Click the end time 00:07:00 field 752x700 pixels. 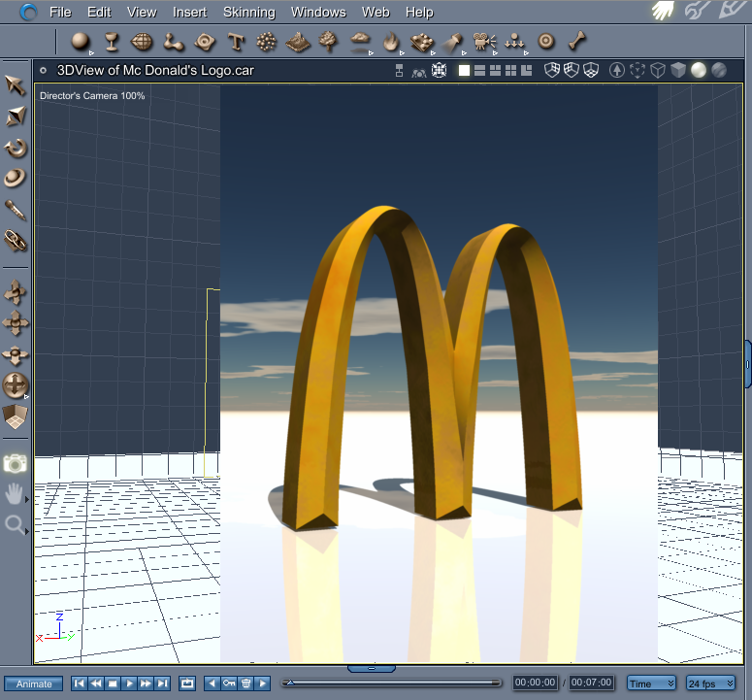[591, 683]
